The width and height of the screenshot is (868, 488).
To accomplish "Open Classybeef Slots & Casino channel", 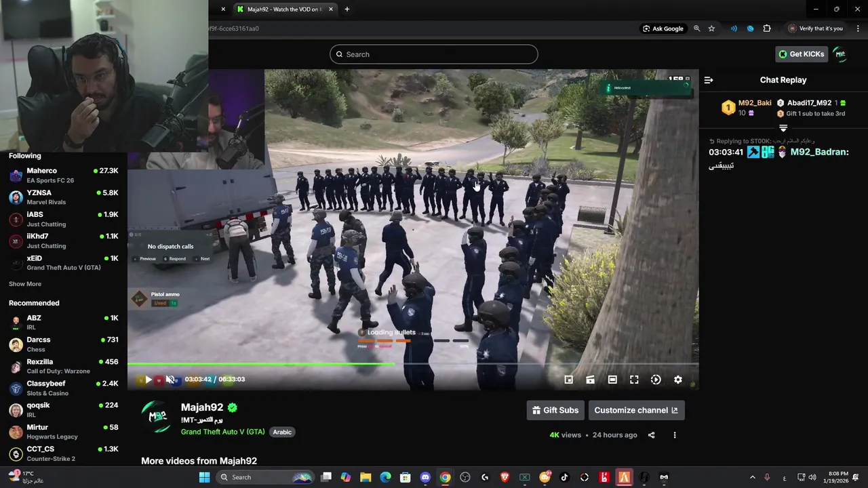I will 64,388.
